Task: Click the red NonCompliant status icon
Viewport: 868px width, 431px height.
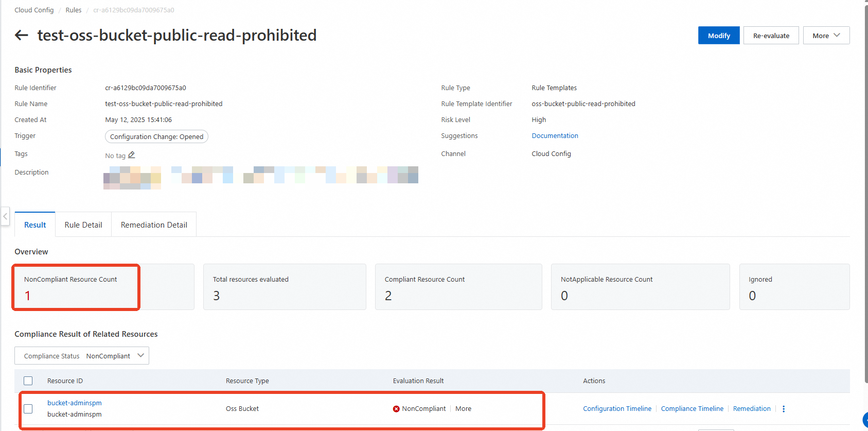Action: pos(396,409)
